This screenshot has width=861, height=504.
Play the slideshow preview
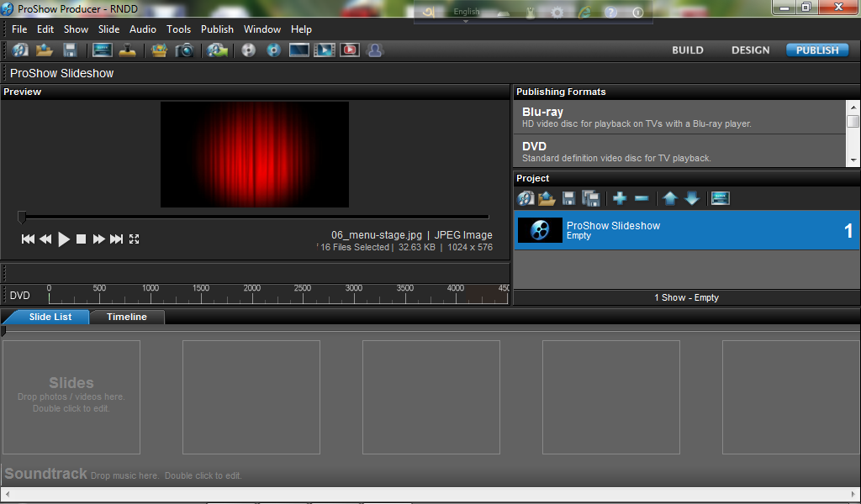[64, 239]
